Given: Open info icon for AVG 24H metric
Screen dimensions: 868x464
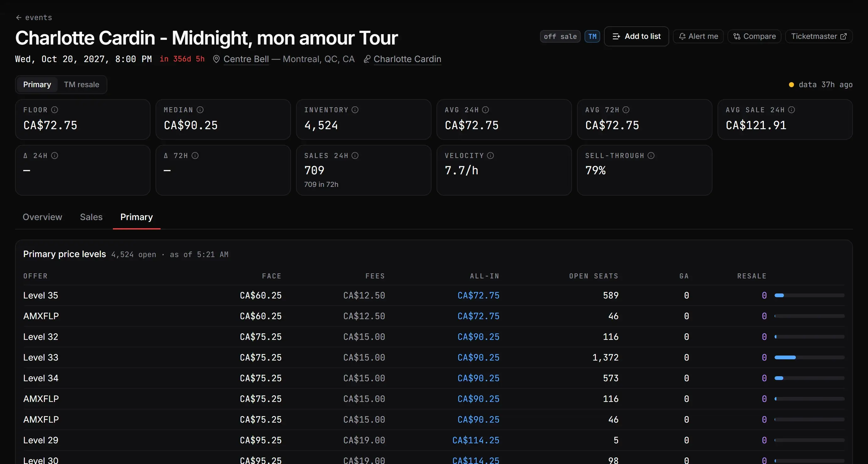Looking at the screenshot, I should point(485,110).
